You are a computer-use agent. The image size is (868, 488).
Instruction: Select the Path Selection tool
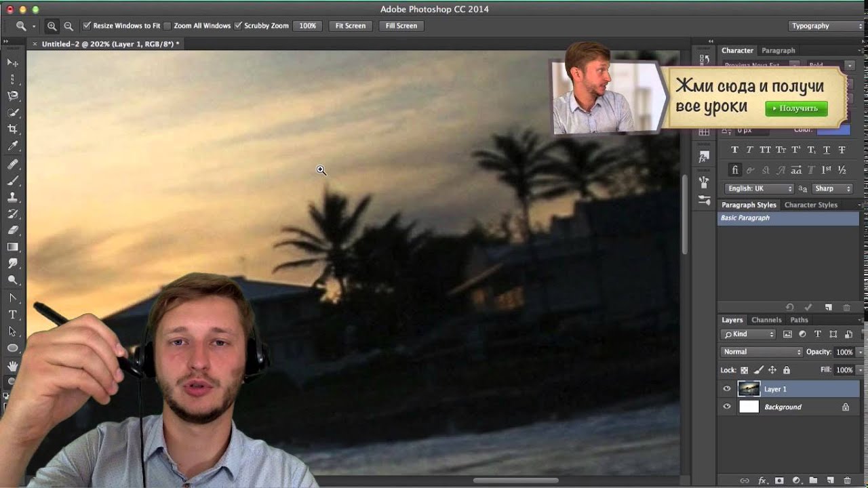(x=12, y=331)
